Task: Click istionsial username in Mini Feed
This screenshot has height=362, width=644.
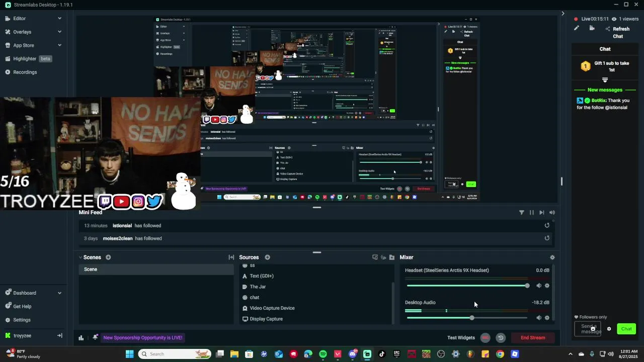Action: (x=122, y=226)
